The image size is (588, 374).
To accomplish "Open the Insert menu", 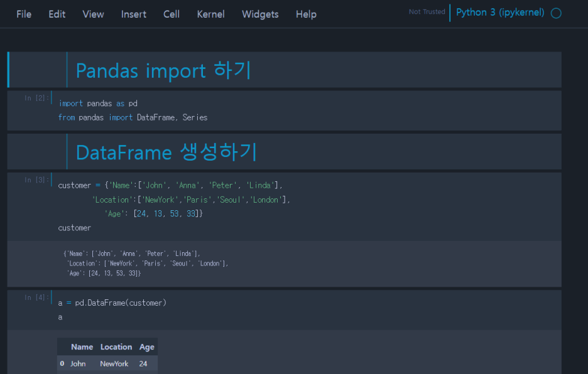I will tap(134, 14).
